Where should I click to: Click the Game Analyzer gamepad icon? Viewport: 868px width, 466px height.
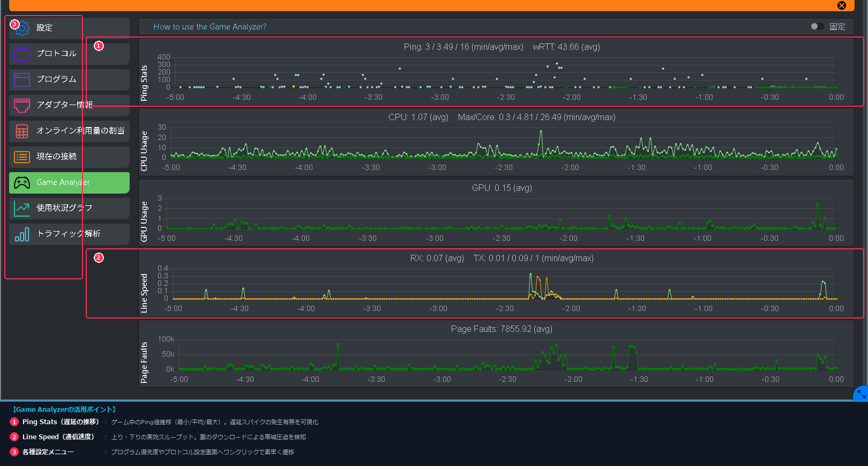pyautogui.click(x=22, y=183)
